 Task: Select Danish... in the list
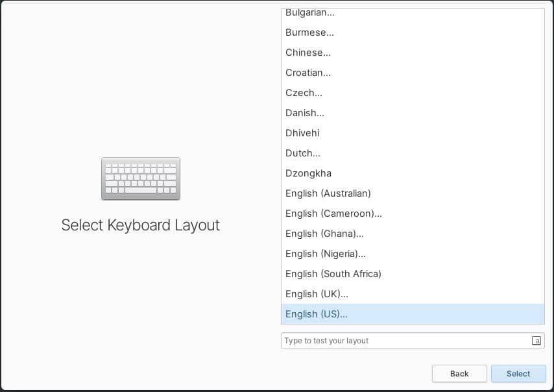[413, 113]
